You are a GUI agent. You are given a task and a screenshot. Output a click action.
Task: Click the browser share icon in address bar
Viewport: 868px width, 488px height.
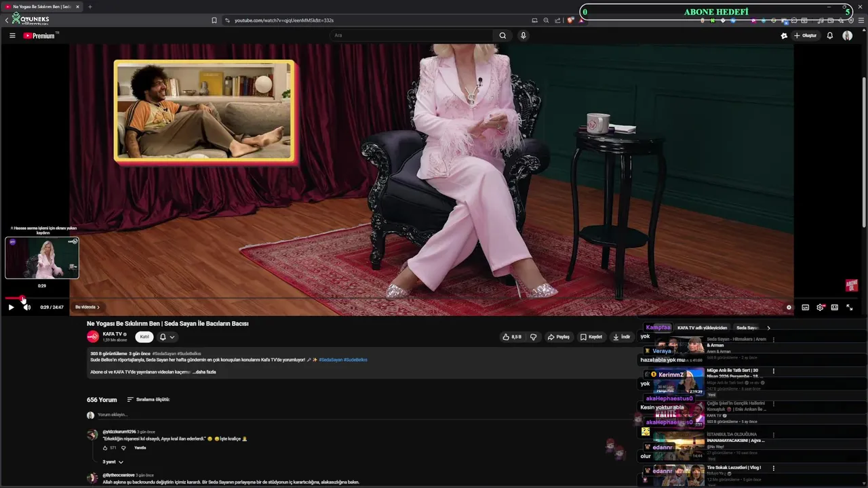point(557,20)
